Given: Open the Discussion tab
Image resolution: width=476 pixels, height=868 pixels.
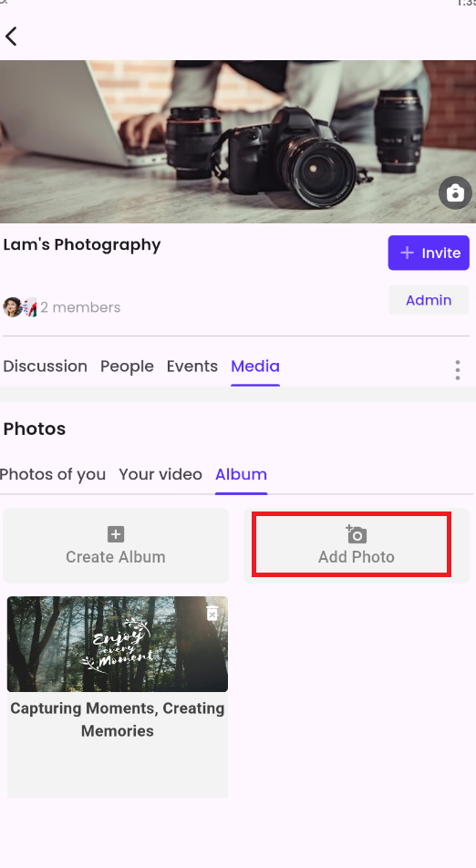Looking at the screenshot, I should coord(46,367).
